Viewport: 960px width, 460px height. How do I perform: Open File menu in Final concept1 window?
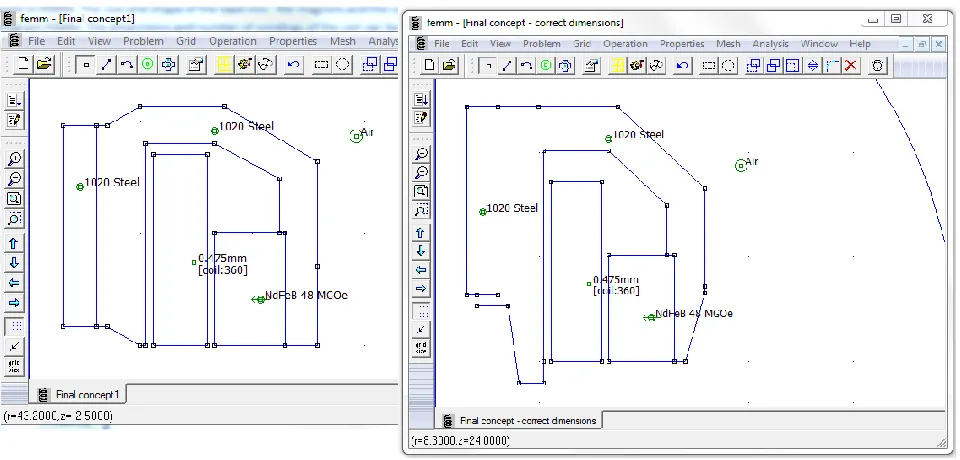[x=37, y=41]
